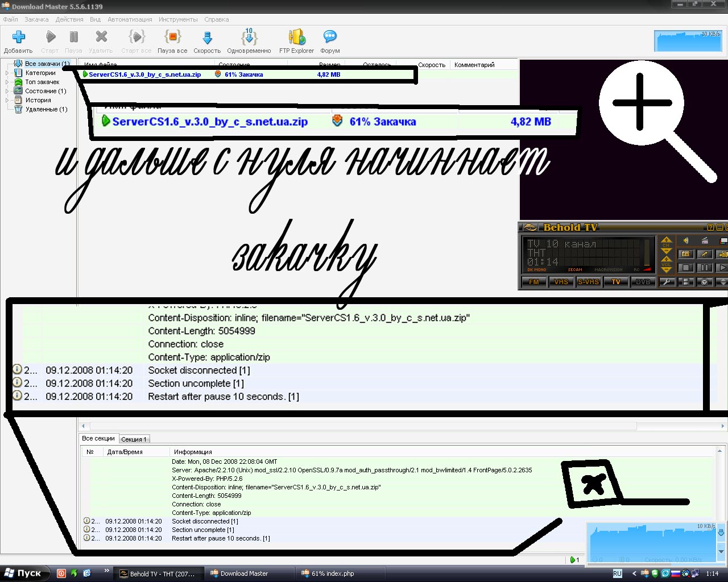Click the Старт toolbar icon

tap(50, 37)
